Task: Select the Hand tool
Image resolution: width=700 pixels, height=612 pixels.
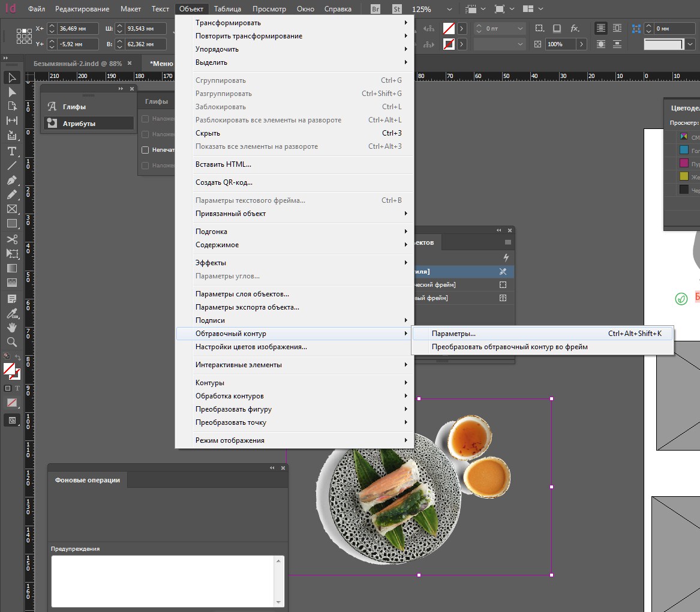Action: (11, 328)
